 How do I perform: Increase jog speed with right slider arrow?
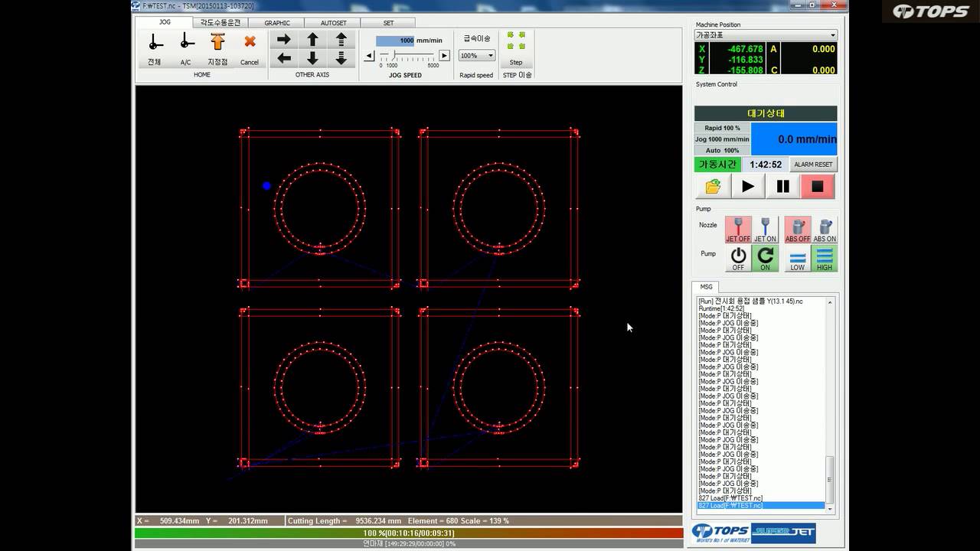tap(444, 56)
